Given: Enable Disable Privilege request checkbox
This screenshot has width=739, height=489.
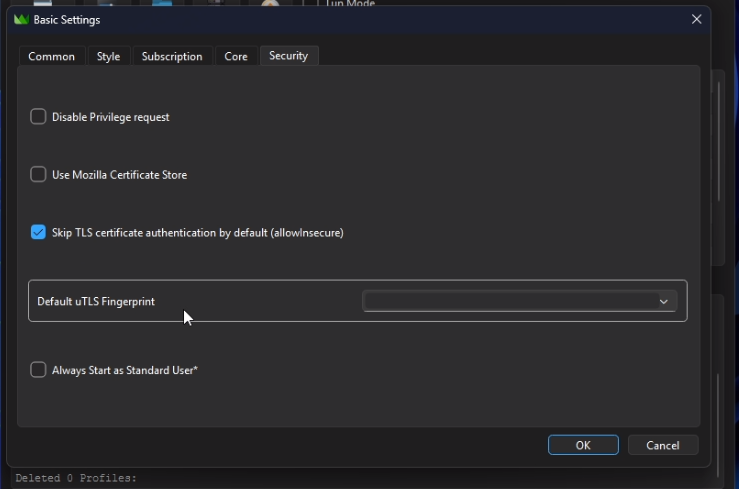Looking at the screenshot, I should pyautogui.click(x=39, y=117).
